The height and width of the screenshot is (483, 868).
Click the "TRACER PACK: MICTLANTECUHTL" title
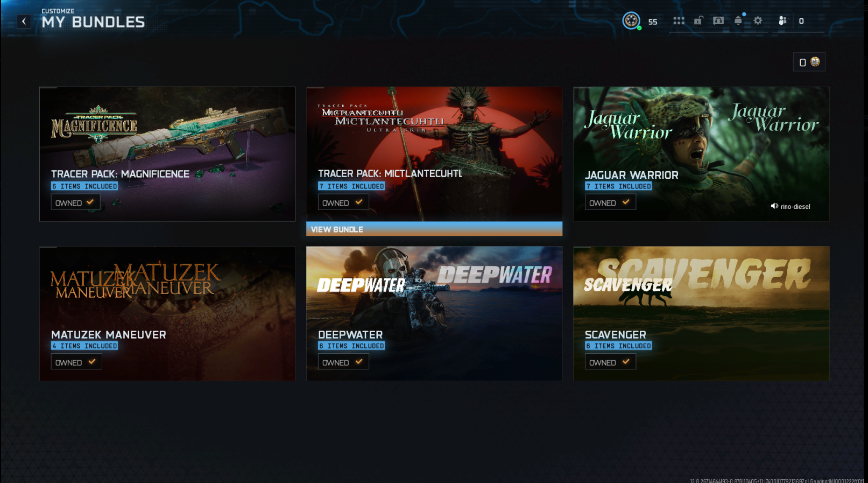point(390,173)
